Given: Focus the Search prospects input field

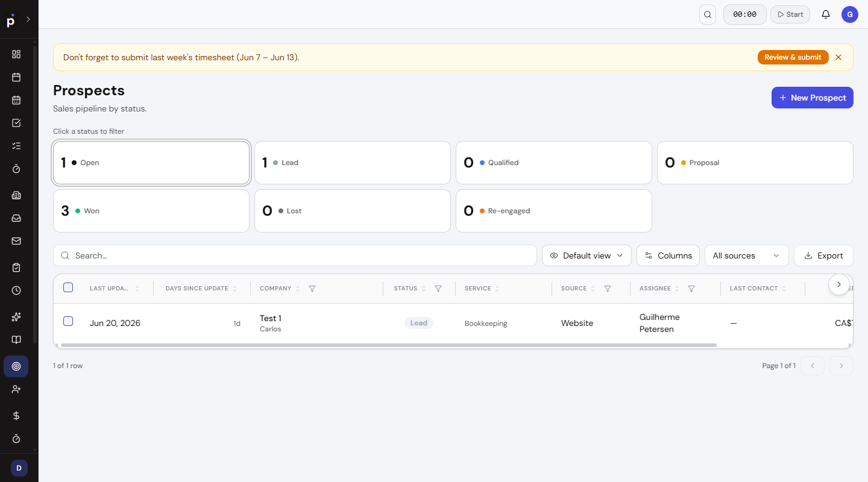Looking at the screenshot, I should point(295,255).
